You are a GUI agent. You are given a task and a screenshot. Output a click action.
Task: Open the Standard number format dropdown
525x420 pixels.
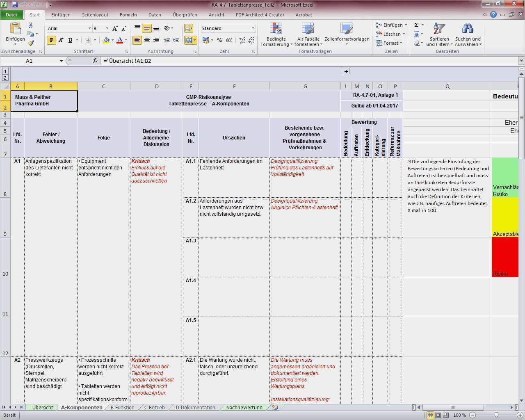[x=253, y=28]
